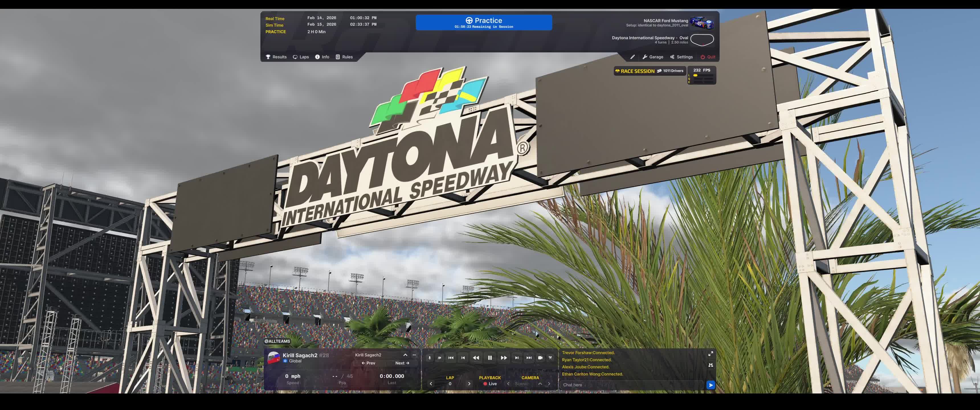Open the camera list chevron next to Scenic
This screenshot has height=410, width=980.
tap(540, 384)
